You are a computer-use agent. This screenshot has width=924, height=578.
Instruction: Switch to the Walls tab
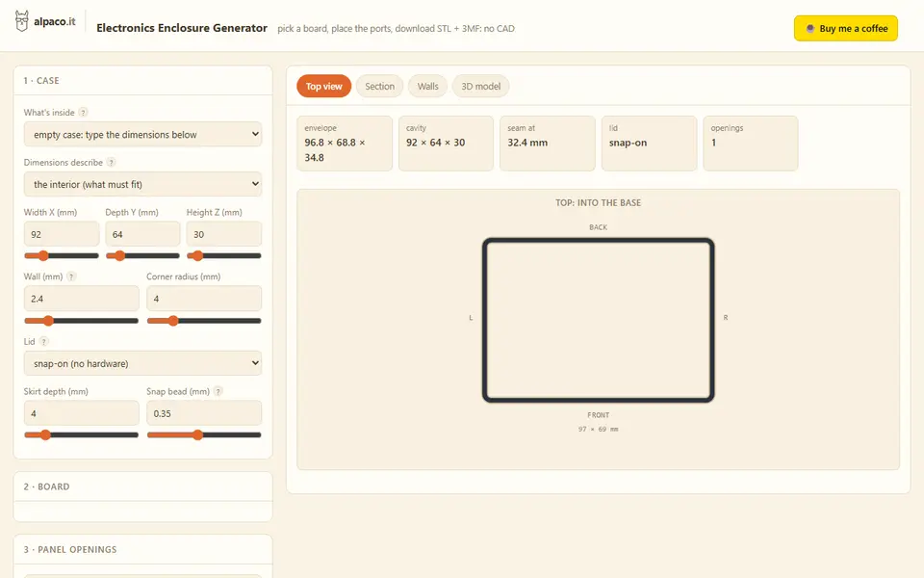click(x=427, y=86)
